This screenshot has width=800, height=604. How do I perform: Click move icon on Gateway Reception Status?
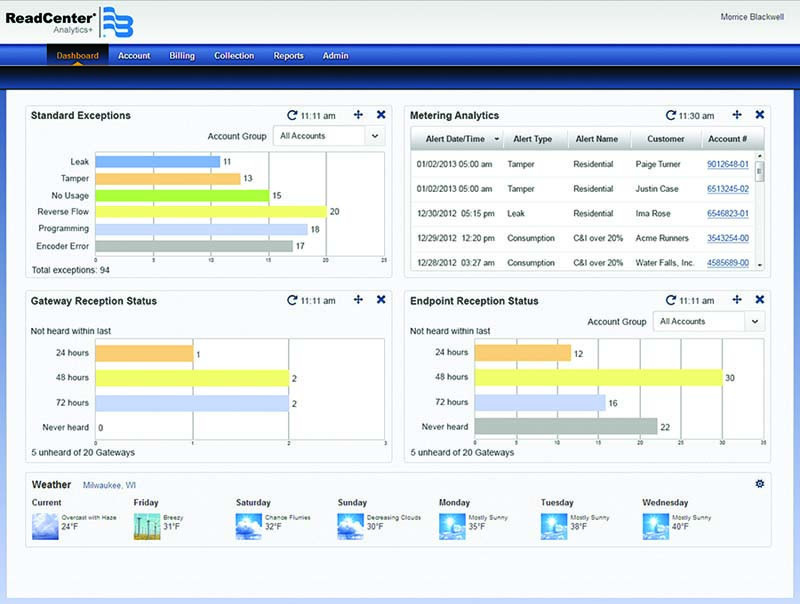[358, 300]
